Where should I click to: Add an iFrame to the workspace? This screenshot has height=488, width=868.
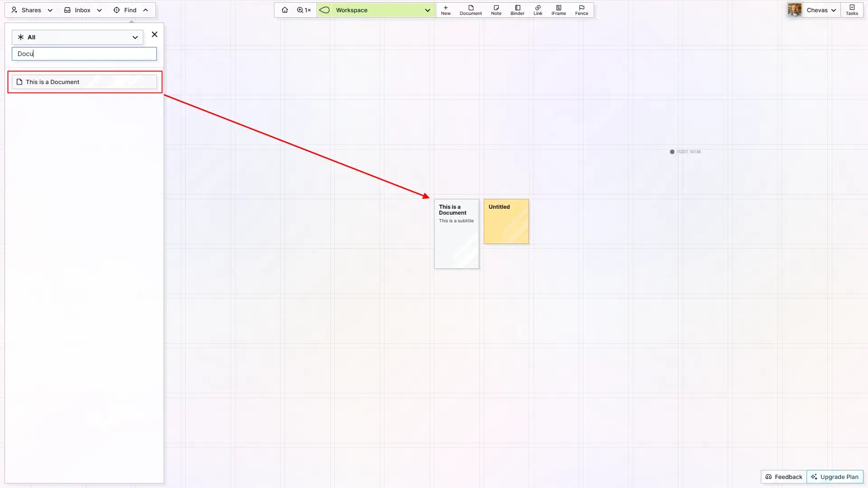click(558, 10)
